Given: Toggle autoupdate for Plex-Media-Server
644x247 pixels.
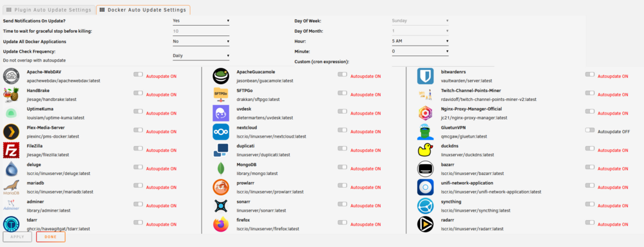Looking at the screenshot, I should pos(138,130).
